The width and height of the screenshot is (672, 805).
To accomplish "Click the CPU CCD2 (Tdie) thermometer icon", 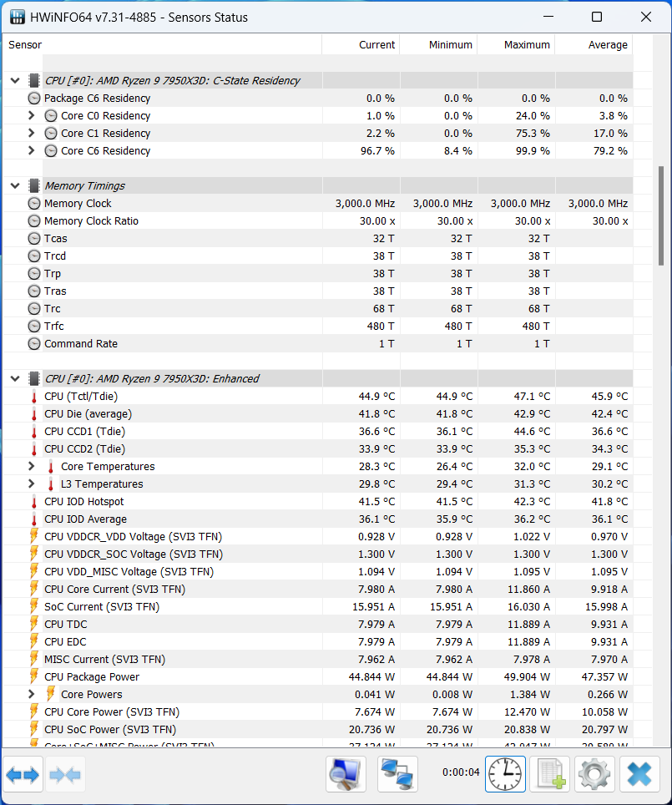I will coord(34,448).
